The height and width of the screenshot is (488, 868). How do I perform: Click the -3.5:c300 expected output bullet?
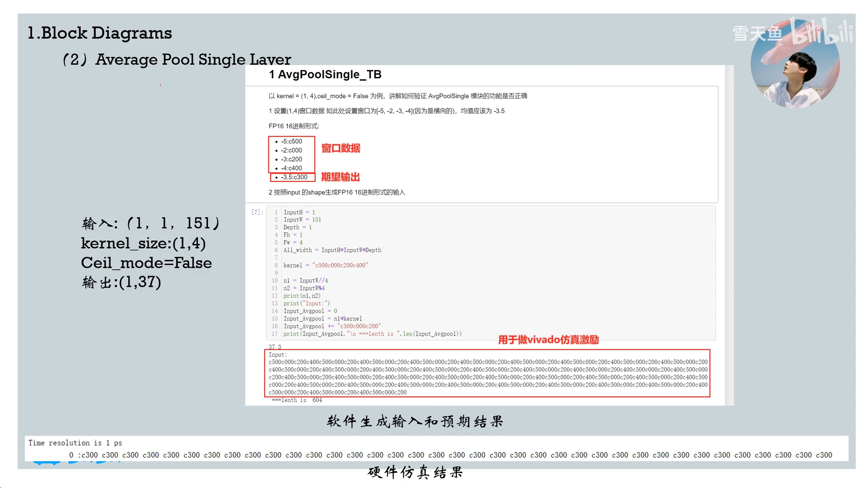[x=294, y=177]
